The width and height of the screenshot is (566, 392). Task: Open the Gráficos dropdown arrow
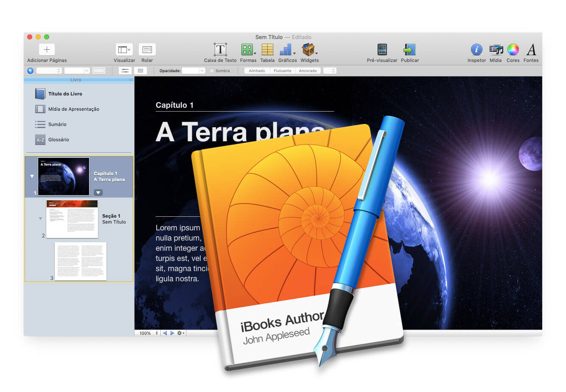coord(294,53)
